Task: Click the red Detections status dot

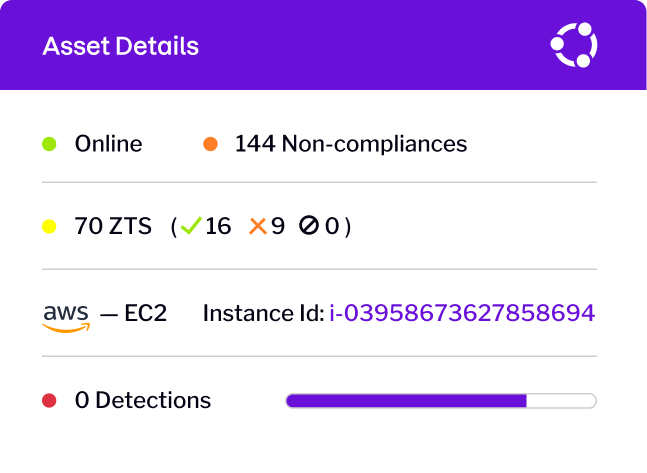Action: pyautogui.click(x=48, y=401)
